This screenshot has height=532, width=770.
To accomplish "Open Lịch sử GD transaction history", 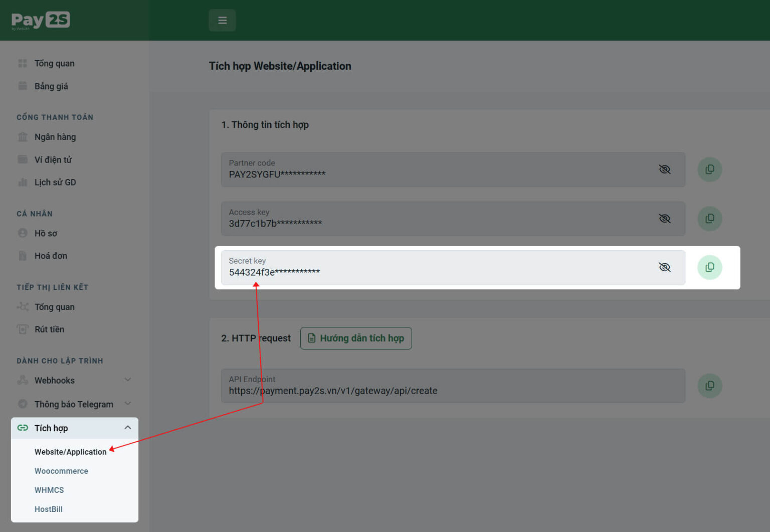I will (55, 183).
